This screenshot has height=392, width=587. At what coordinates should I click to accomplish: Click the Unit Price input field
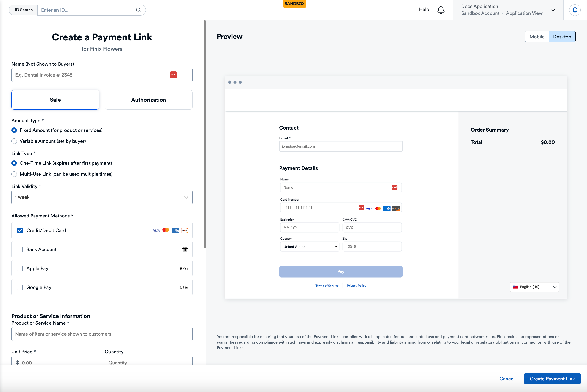[x=55, y=362]
